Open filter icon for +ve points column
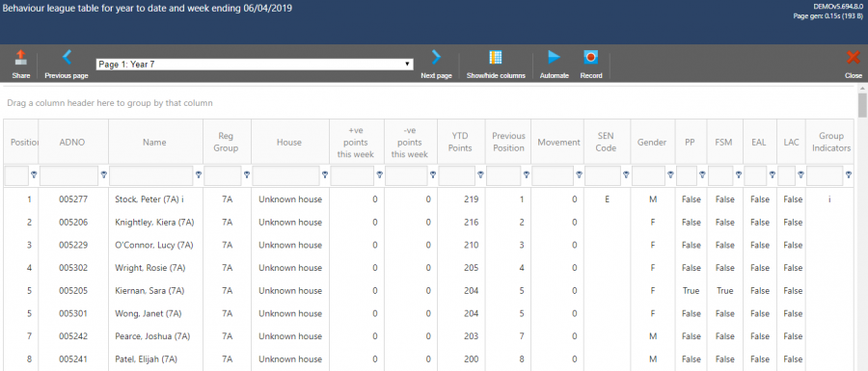The height and width of the screenshot is (371, 868). 379,174
